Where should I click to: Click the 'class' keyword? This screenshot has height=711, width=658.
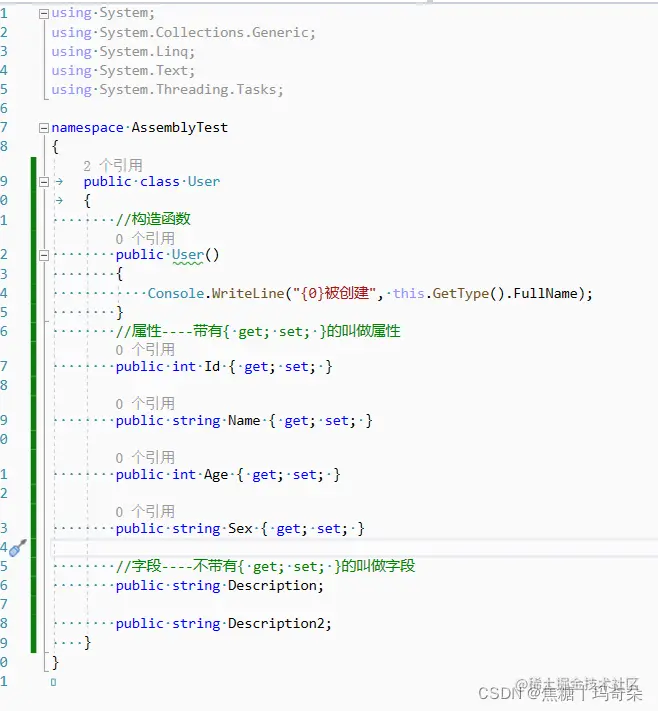pyautogui.click(x=160, y=181)
